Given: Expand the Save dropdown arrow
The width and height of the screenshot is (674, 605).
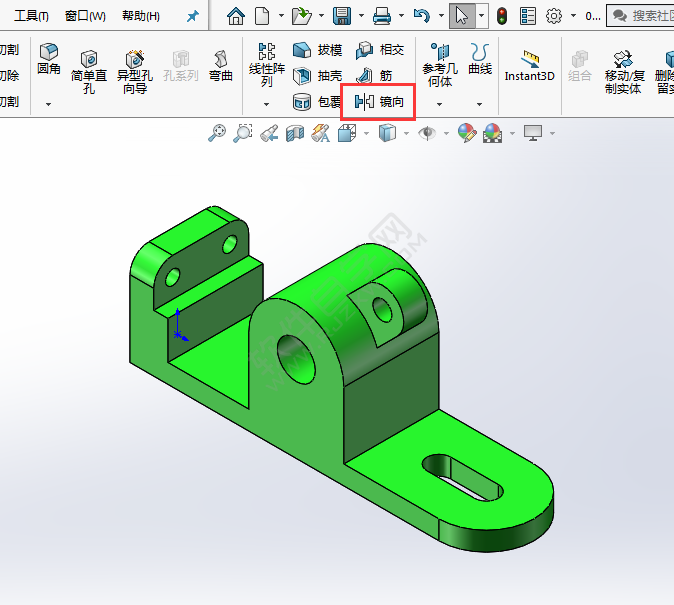Looking at the screenshot, I should click(362, 16).
